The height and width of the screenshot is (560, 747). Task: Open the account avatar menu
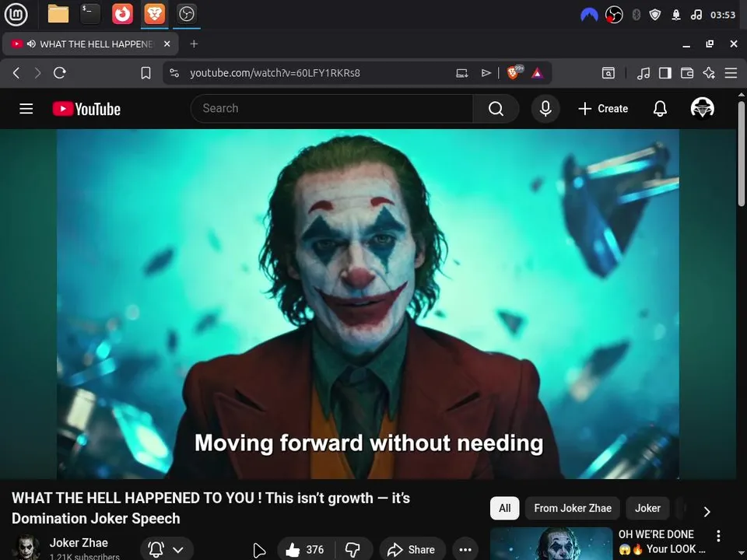point(702,107)
